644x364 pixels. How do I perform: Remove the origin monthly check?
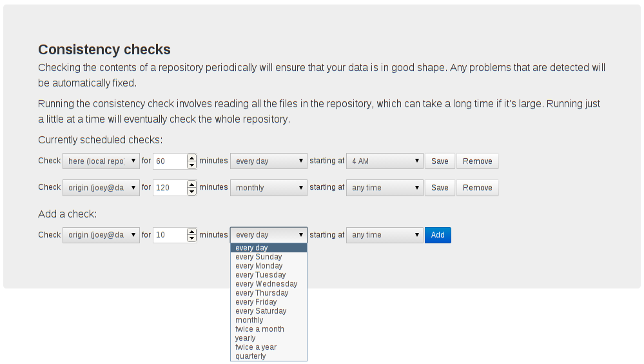click(x=477, y=188)
